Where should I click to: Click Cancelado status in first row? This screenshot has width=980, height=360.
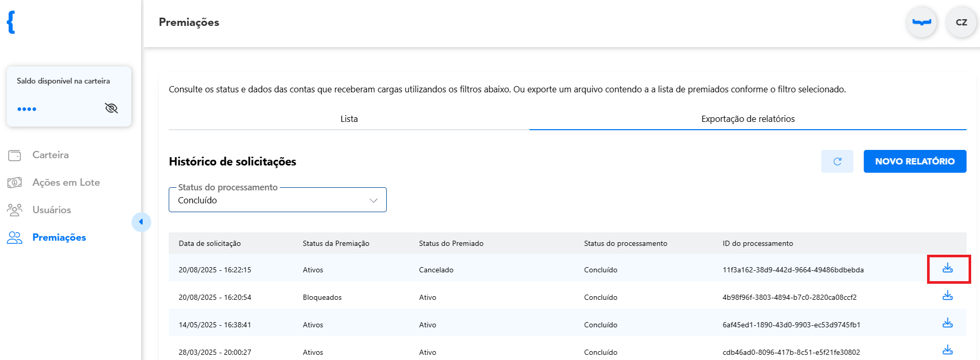click(436, 270)
